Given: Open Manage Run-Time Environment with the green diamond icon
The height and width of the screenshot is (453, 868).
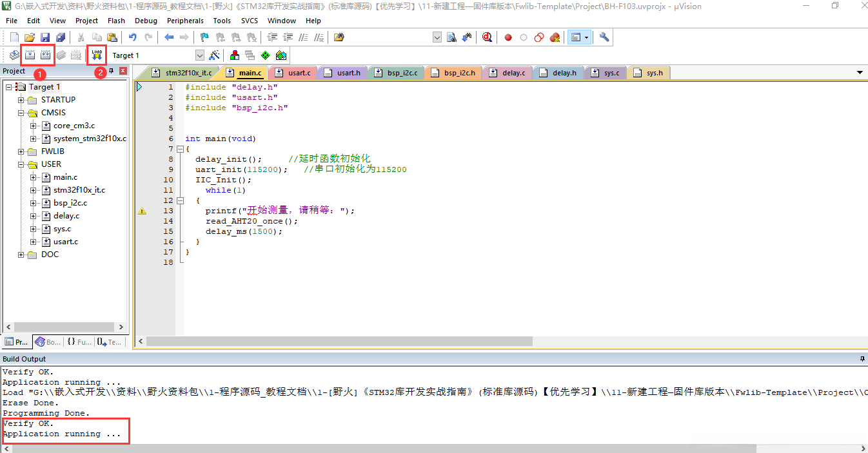Looking at the screenshot, I should 265,55.
